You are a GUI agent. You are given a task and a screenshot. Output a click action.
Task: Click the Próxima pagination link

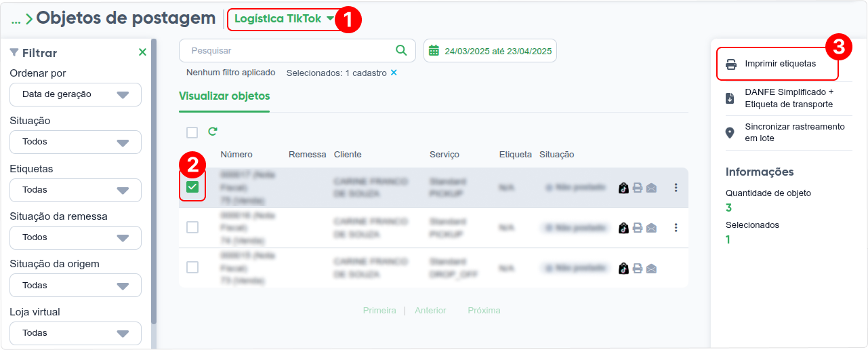pos(484,310)
